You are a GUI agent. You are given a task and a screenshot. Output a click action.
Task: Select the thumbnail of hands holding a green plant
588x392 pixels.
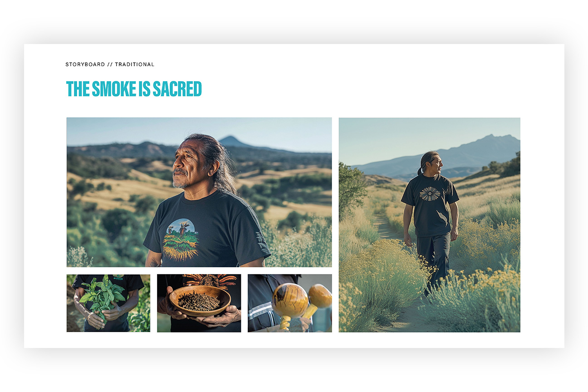point(108,303)
